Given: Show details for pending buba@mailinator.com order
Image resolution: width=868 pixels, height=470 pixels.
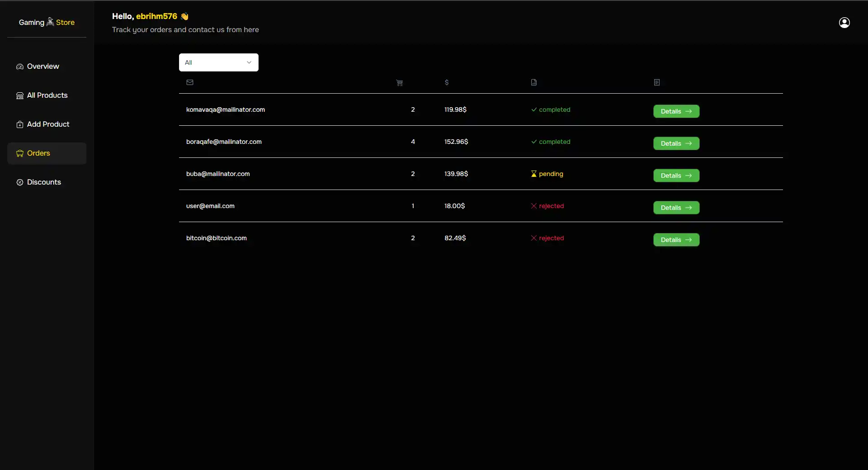Looking at the screenshot, I should [676, 176].
